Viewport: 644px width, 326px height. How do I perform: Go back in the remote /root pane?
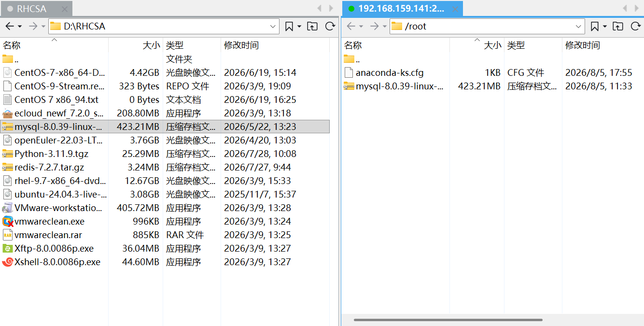(x=351, y=27)
